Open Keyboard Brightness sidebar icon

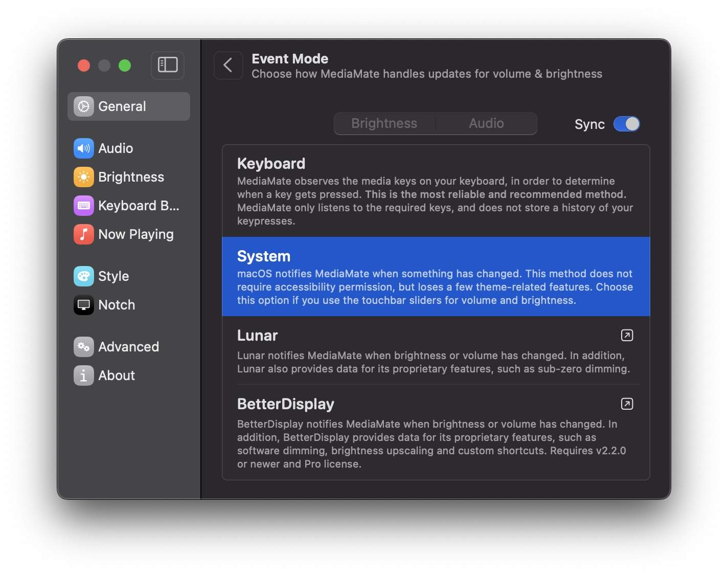[84, 206]
